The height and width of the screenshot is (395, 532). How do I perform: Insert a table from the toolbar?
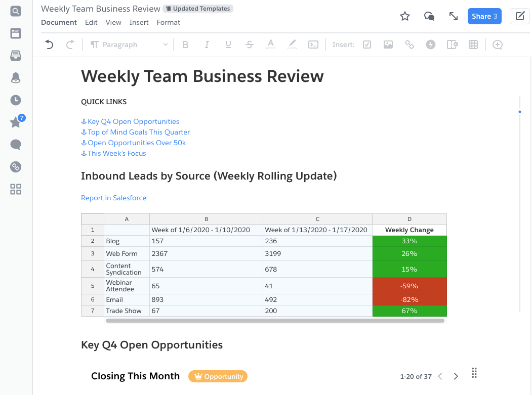point(473,45)
